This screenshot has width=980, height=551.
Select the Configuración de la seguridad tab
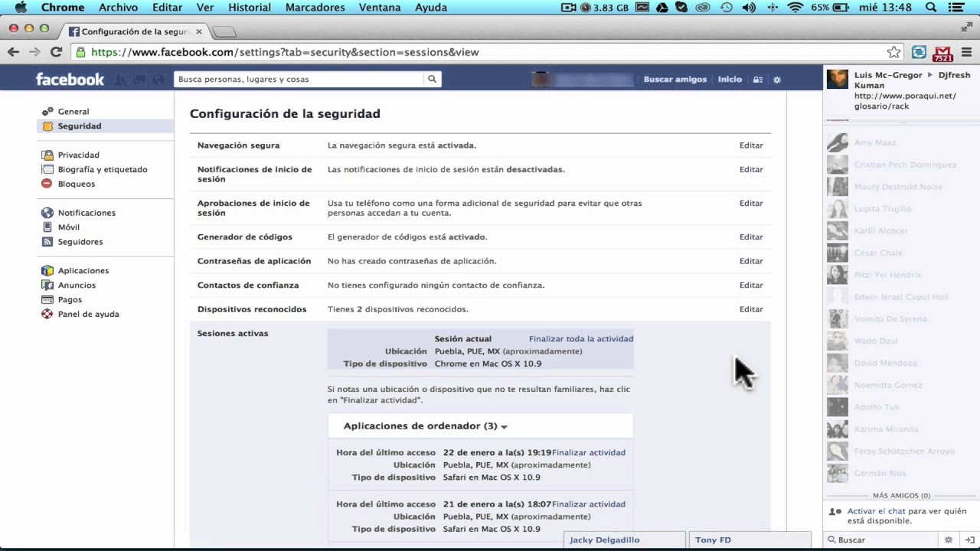[134, 32]
